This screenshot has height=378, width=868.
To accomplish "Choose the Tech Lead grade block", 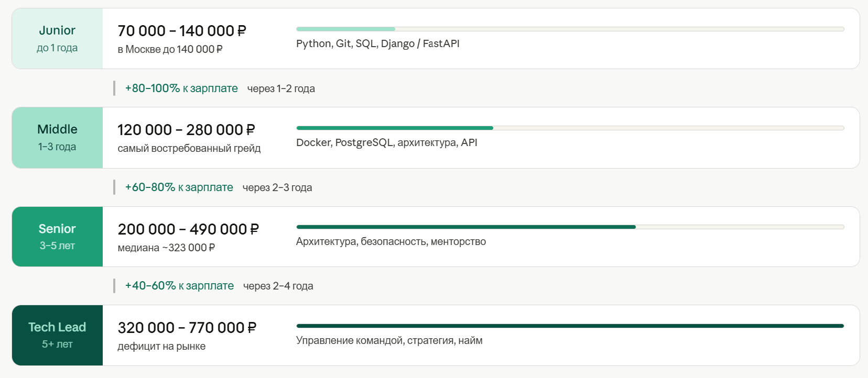I will click(x=57, y=335).
